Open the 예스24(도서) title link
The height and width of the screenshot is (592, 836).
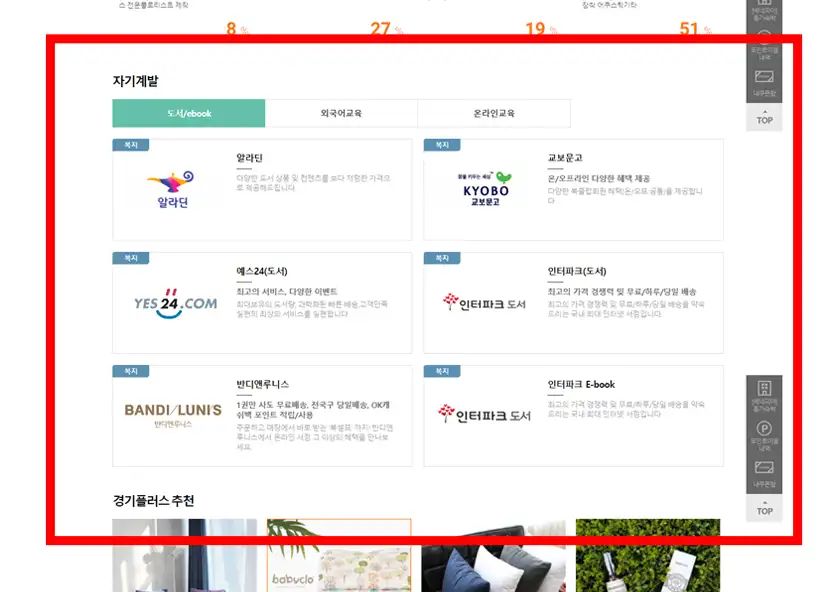[x=262, y=271]
